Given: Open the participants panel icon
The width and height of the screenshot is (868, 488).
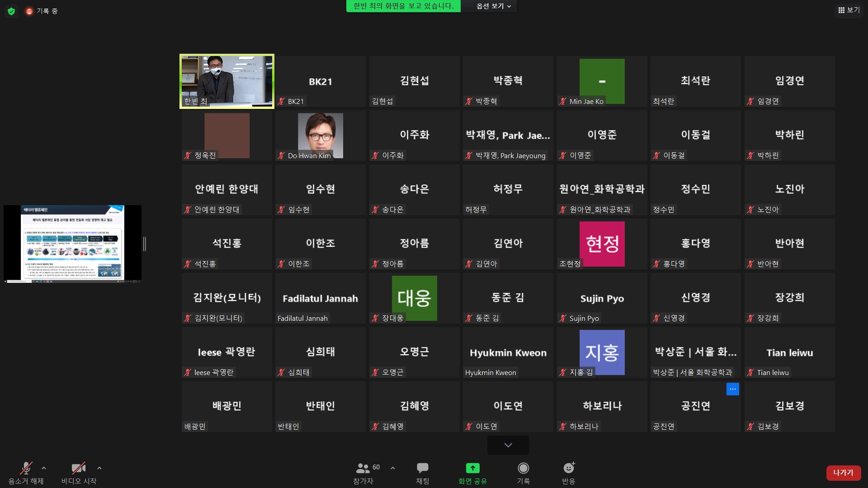Looking at the screenshot, I should pos(363,468).
